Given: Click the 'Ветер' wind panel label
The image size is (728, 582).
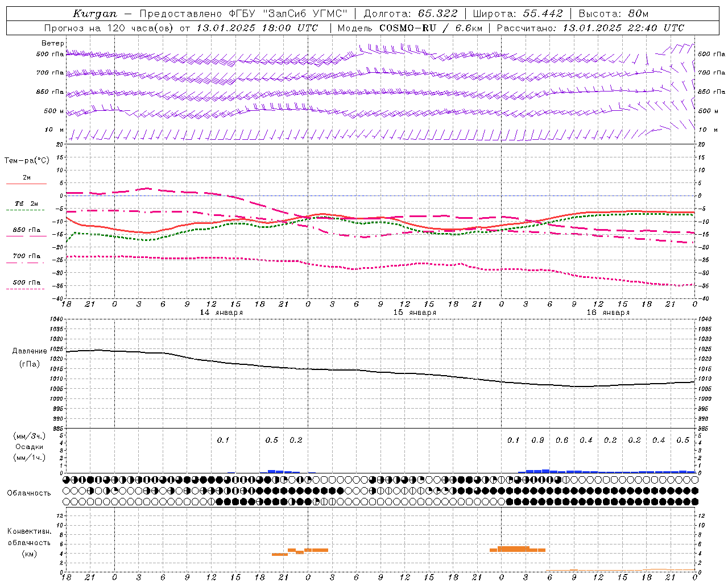Looking at the screenshot, I should pos(53,43).
